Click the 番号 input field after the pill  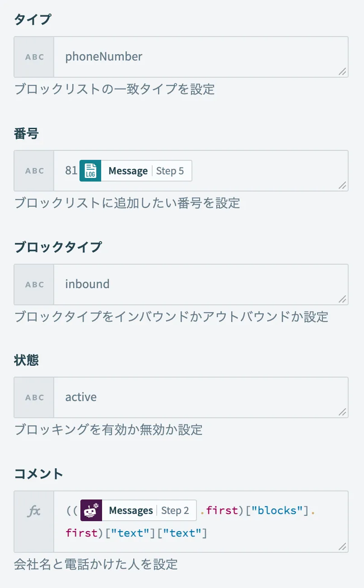(x=266, y=171)
